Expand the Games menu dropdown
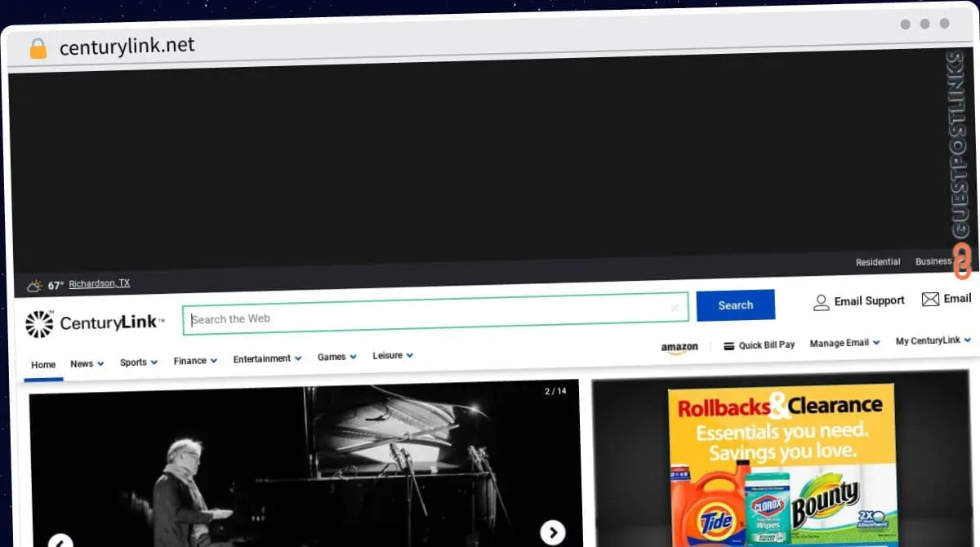The width and height of the screenshot is (980, 547). [x=336, y=357]
